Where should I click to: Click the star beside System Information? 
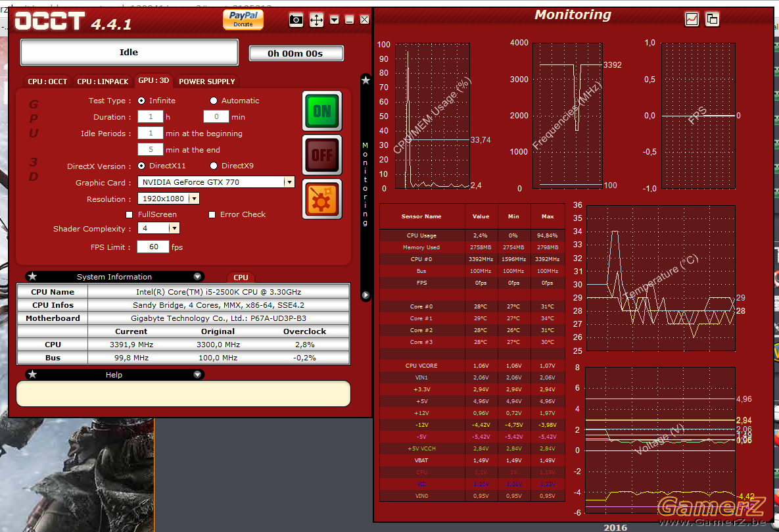pyautogui.click(x=32, y=276)
